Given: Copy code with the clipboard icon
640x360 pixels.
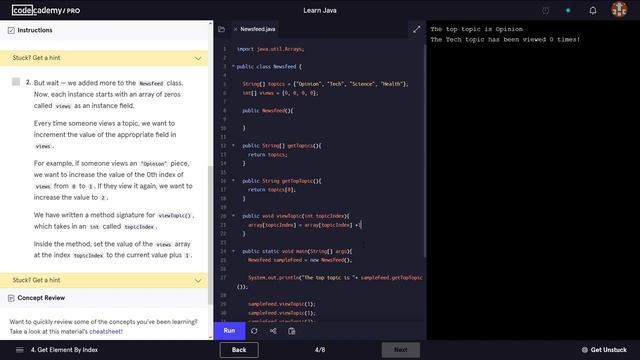Looking at the screenshot, I should (x=291, y=331).
